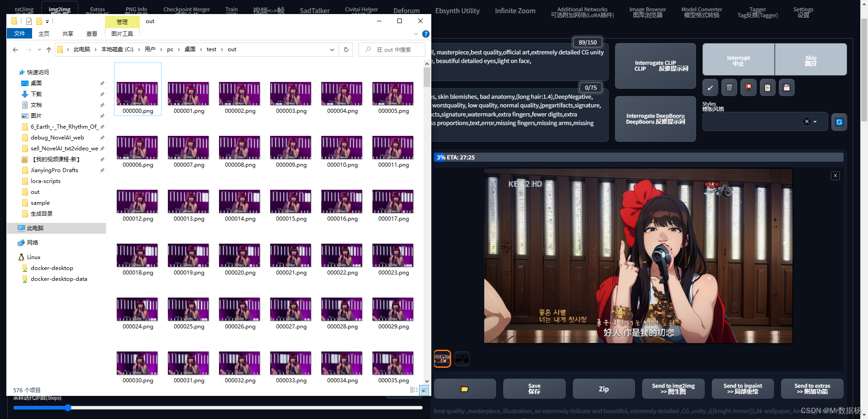Click the Skip button
The width and height of the screenshot is (868, 419).
811,59
